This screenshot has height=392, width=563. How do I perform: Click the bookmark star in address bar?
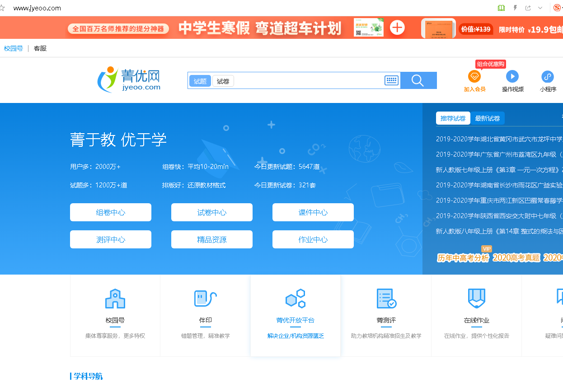point(2,8)
